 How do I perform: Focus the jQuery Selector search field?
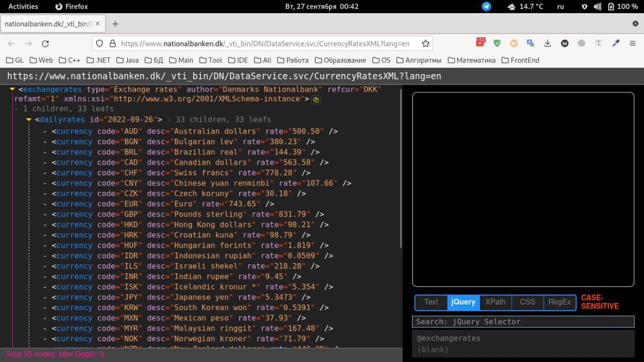(523, 322)
